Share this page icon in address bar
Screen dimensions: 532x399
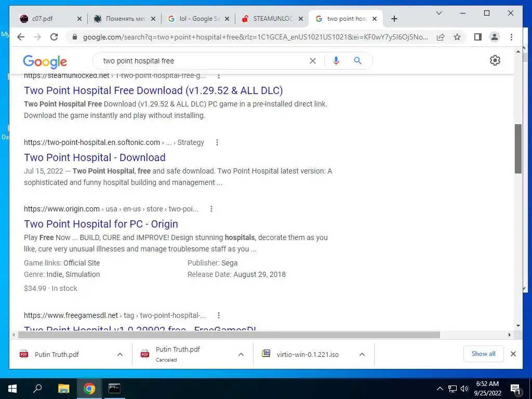coord(441,37)
